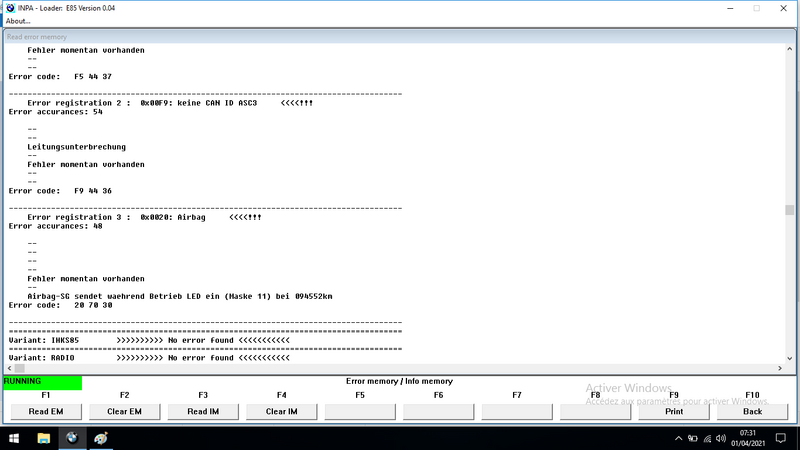
Task: Click the Print button
Action: tap(674, 411)
